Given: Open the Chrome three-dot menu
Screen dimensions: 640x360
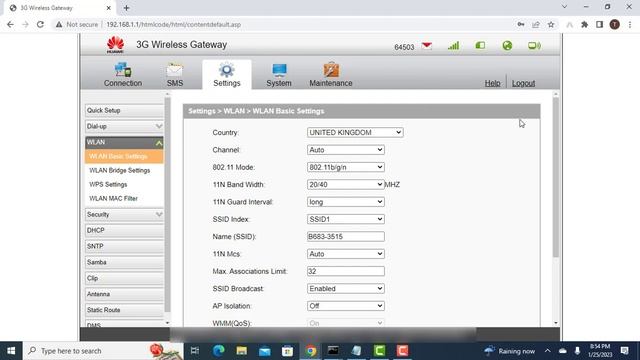Looking at the screenshot, I should [630, 24].
